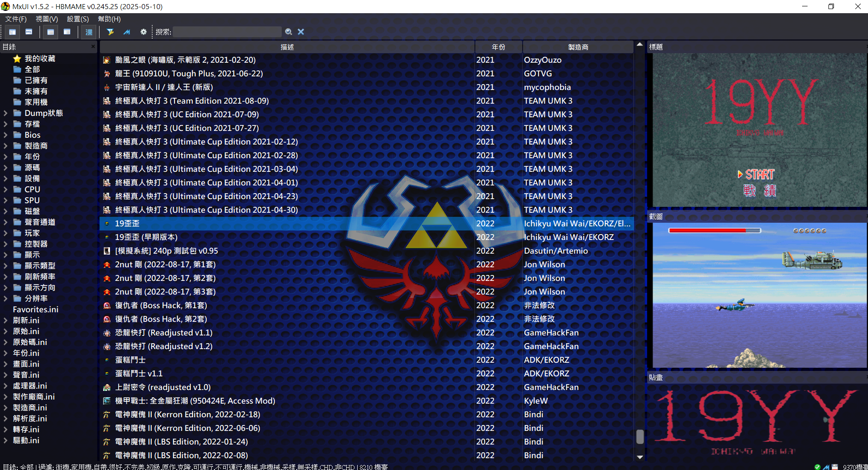Focus the 搜索 search input field
Screen dimensions: 868x470
(x=227, y=32)
